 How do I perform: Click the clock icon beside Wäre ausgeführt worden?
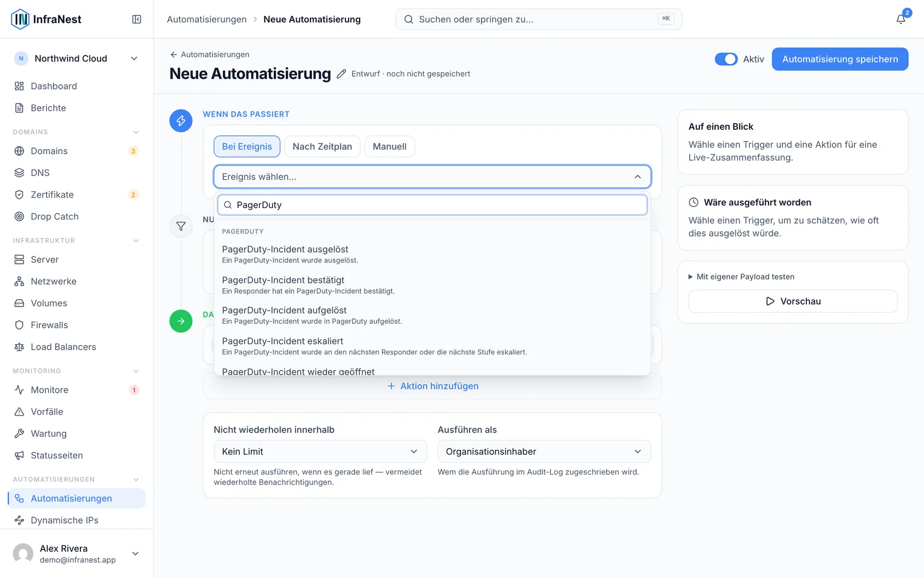coord(694,202)
